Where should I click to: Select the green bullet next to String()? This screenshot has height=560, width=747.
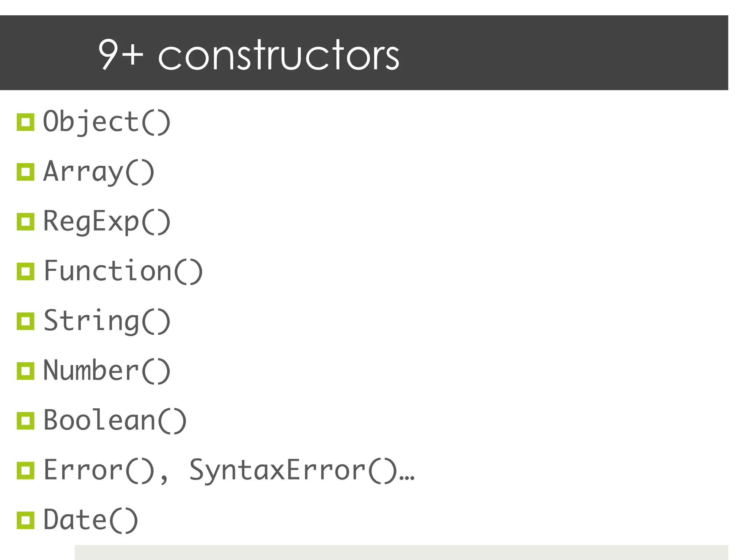tap(26, 321)
